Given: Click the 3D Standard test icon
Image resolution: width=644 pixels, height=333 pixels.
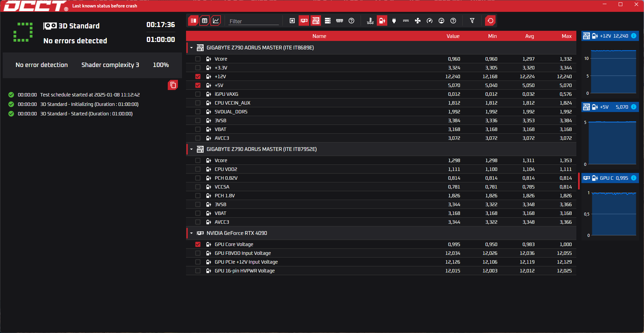Looking at the screenshot, I should (50, 26).
